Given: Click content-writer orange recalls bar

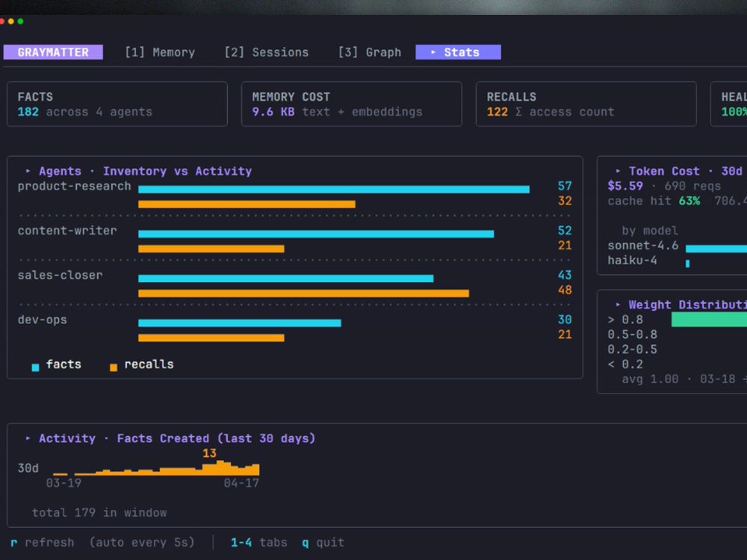Looking at the screenshot, I should [211, 249].
